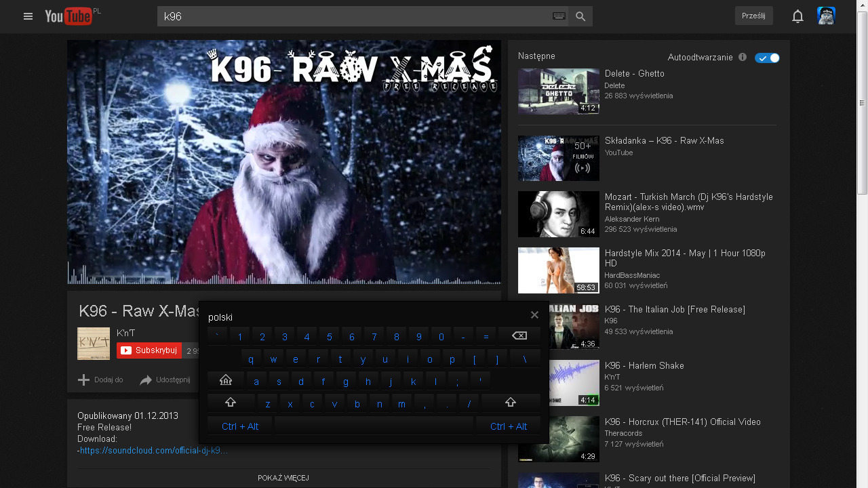Viewport: 868px width, 488px height.
Task: Click the page vertical scrollbar thumb
Action: pyautogui.click(x=862, y=102)
